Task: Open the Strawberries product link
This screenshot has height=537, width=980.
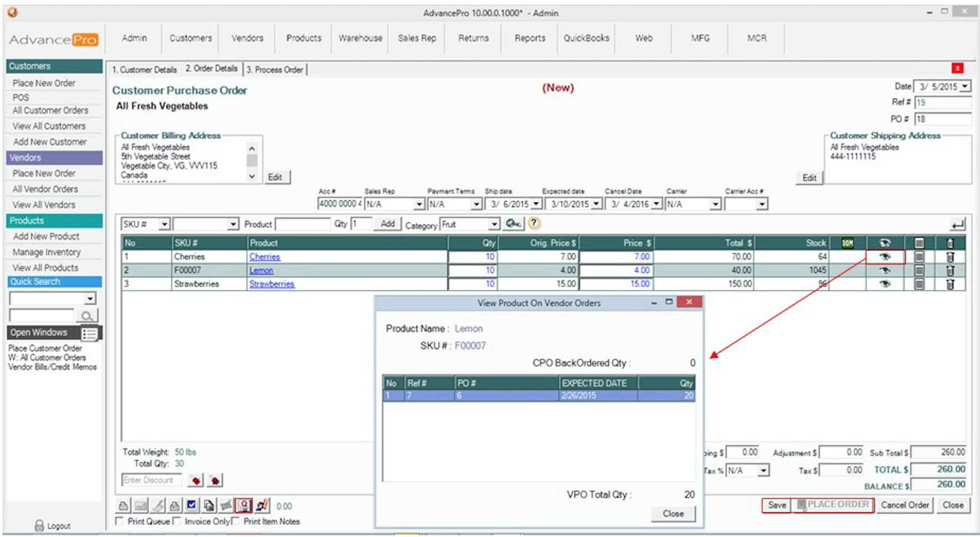Action: (x=272, y=284)
